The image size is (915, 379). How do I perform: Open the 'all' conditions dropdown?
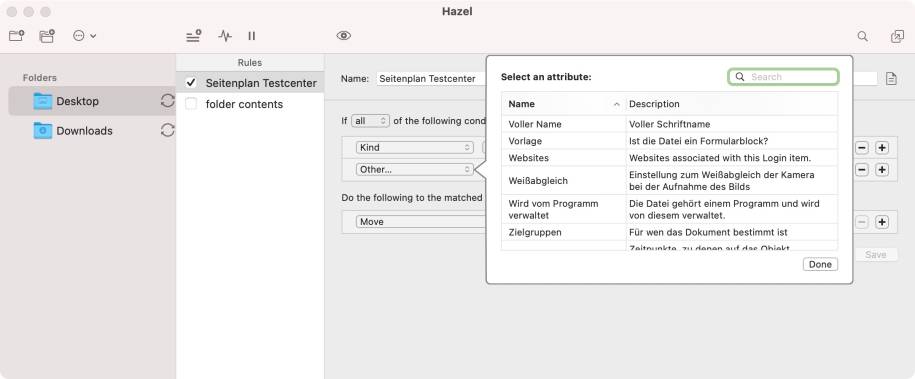(370, 121)
